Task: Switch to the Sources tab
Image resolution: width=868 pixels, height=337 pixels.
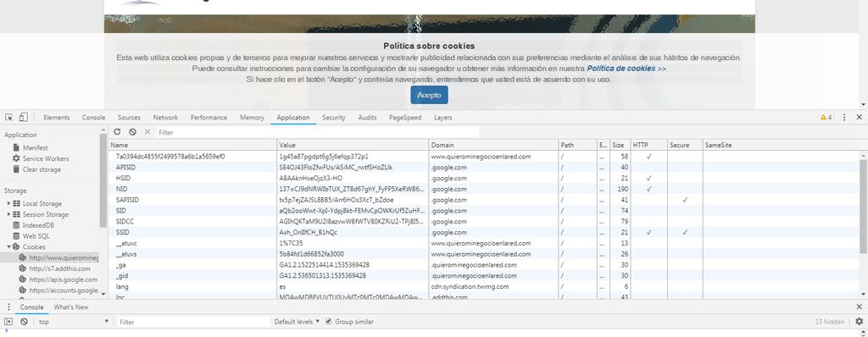Action: coord(129,118)
